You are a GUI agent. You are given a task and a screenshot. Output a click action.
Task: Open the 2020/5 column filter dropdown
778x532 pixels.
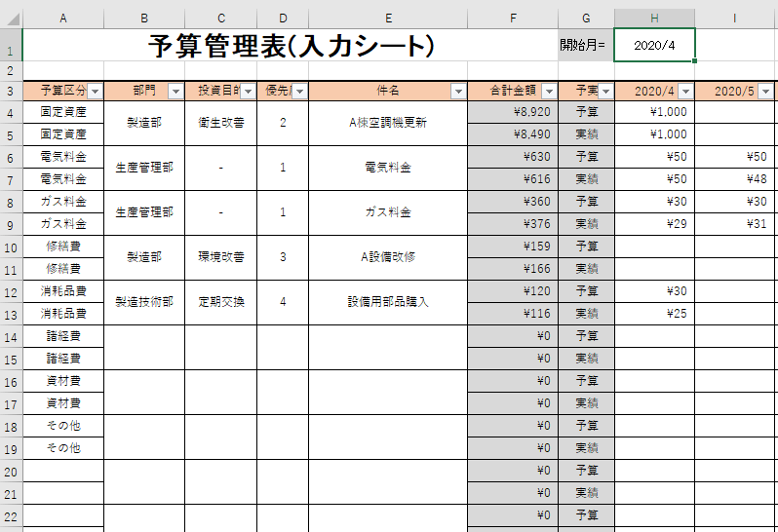coord(766,92)
